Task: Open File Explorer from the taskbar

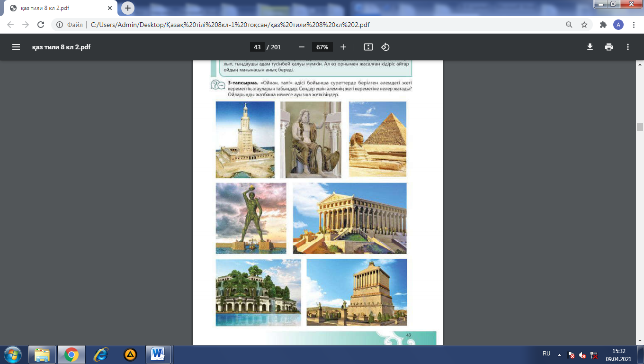Action: point(43,354)
